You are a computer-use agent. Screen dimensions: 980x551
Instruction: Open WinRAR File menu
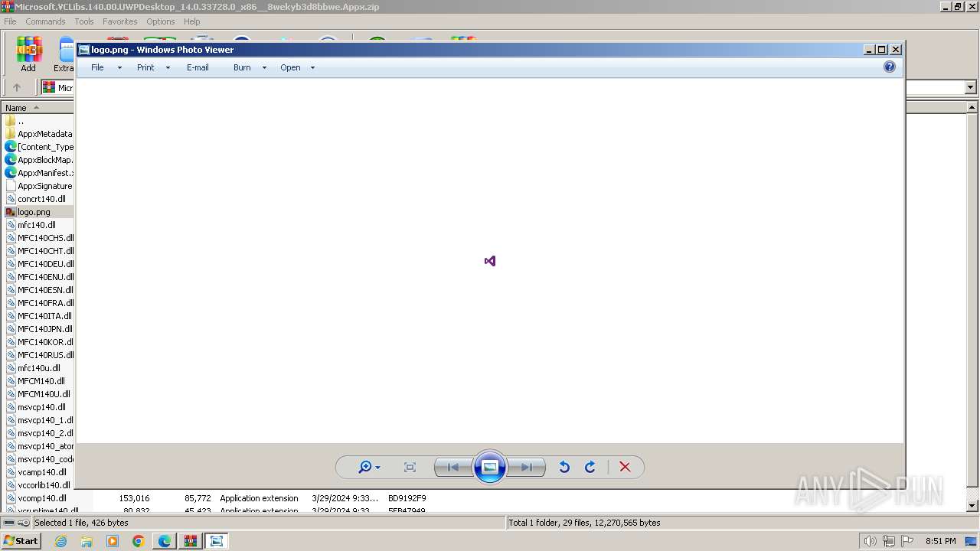pos(10,21)
